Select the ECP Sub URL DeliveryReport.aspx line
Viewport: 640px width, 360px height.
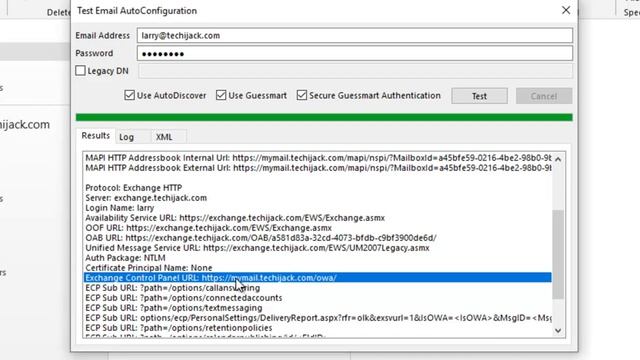(318, 318)
